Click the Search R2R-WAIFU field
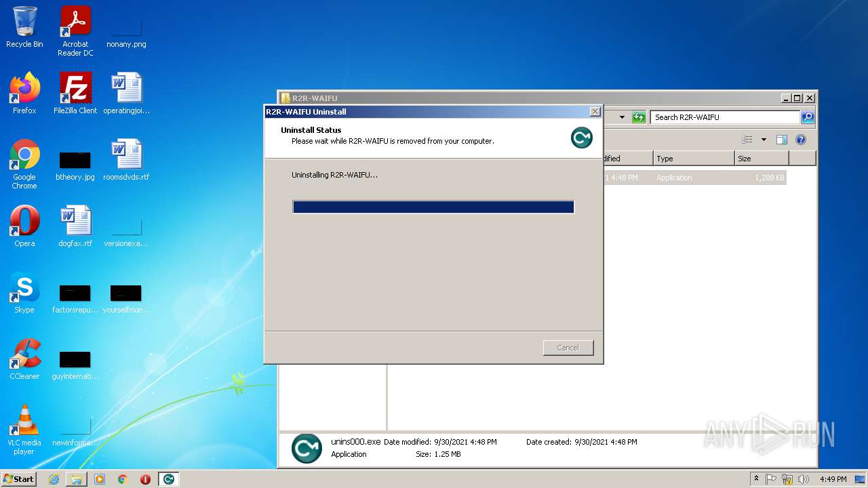This screenshot has height=488, width=868. (725, 117)
